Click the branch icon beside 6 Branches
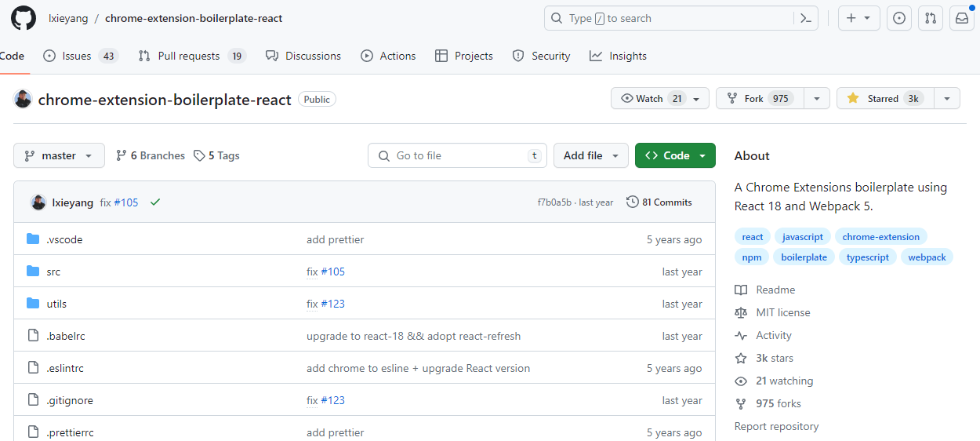This screenshot has width=980, height=441. pos(122,156)
